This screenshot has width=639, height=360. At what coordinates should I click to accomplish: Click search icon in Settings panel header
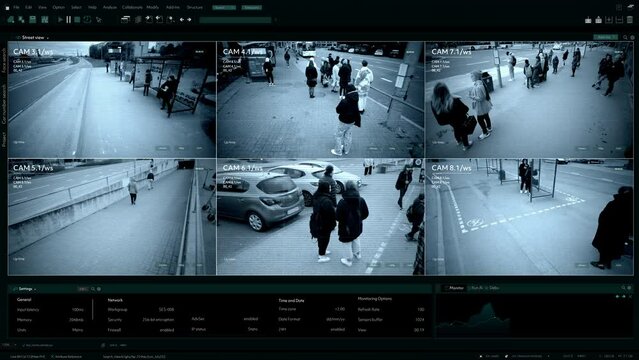(93, 289)
